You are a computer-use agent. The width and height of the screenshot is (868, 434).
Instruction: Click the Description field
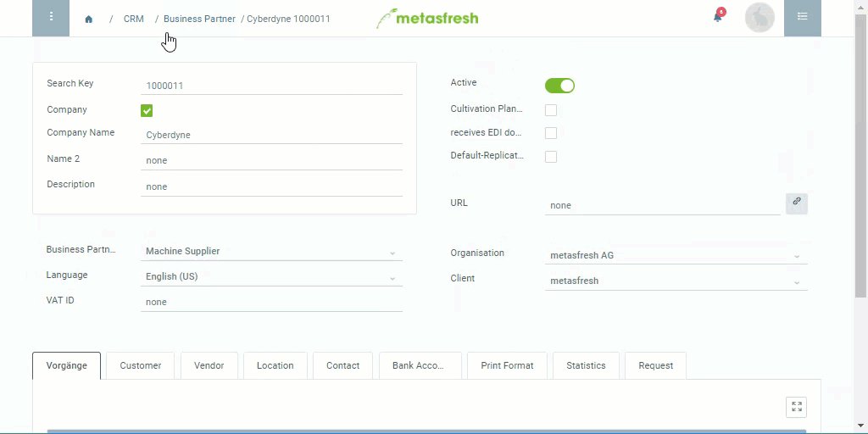tap(271, 186)
